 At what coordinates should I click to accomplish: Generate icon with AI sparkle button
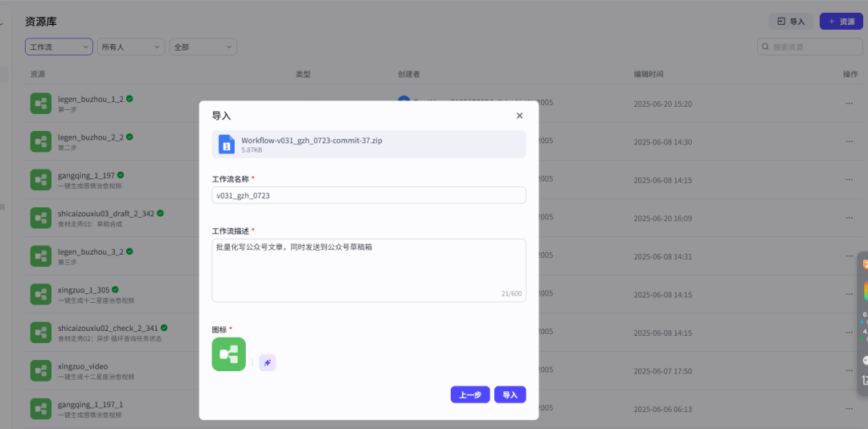point(268,362)
